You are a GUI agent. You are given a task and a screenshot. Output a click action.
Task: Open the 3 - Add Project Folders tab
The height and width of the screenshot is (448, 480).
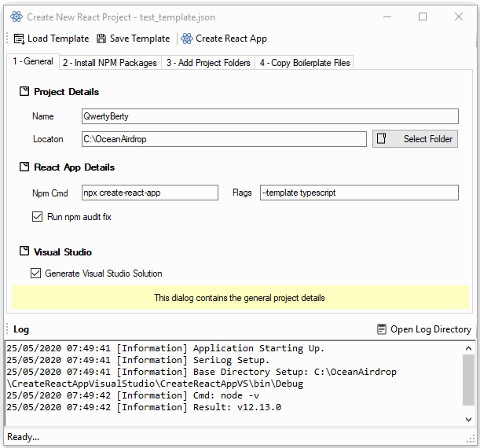pyautogui.click(x=208, y=63)
